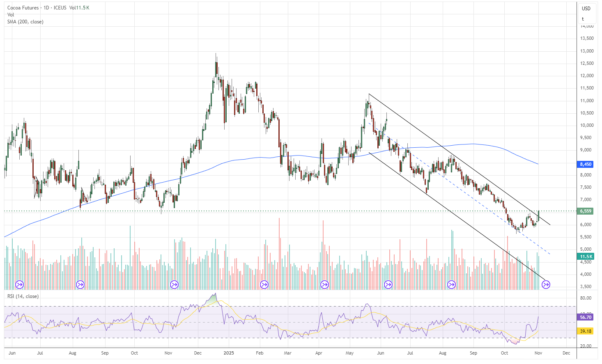
Task: Open the USD currency selector
Action: coord(586,9)
